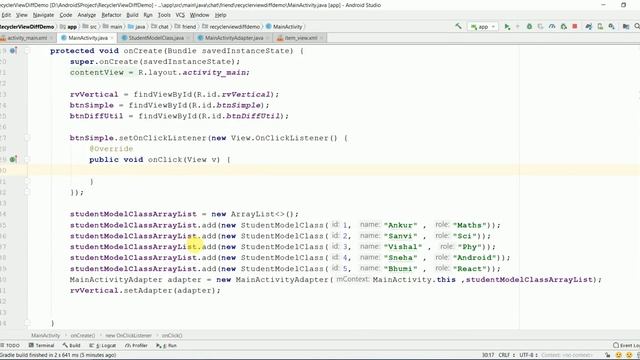
Task: Collapse the onClick method fold marker
Action: [27, 159]
